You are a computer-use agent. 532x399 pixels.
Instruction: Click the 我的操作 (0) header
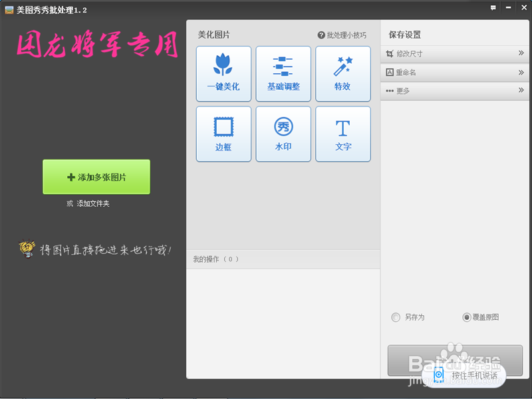[x=283, y=259]
